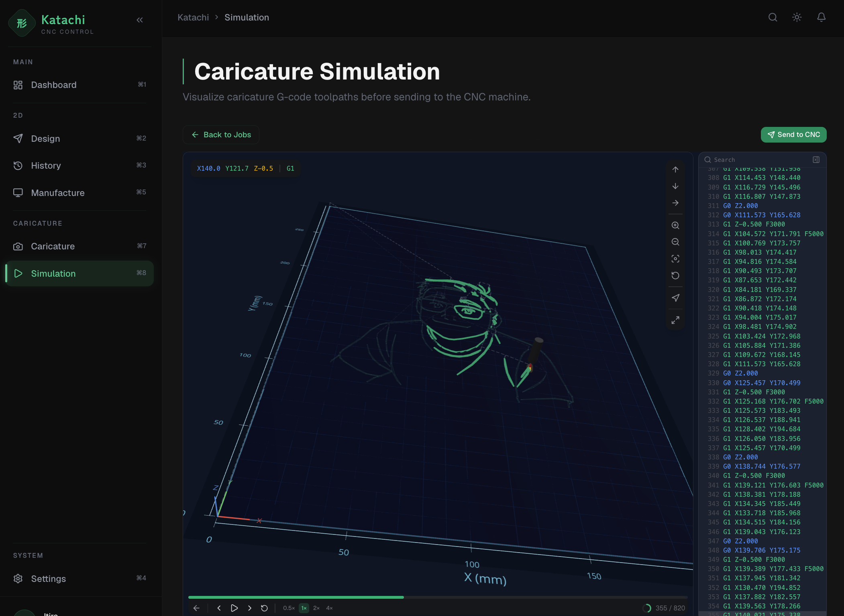Select G-code line 311 G0 Z2.000

[762, 206]
